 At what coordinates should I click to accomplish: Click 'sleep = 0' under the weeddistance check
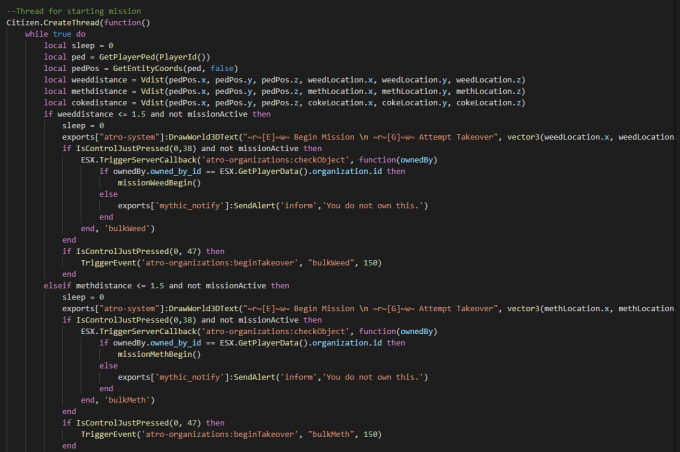tap(83, 125)
